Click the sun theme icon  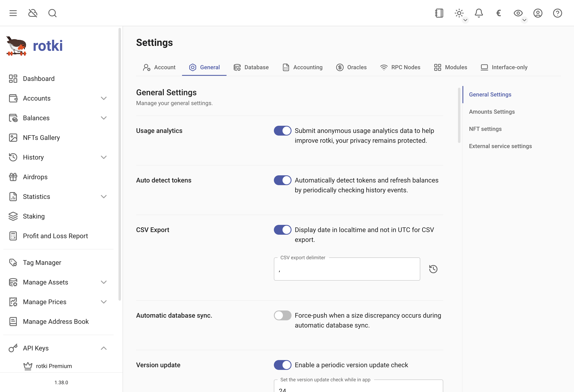click(x=459, y=13)
